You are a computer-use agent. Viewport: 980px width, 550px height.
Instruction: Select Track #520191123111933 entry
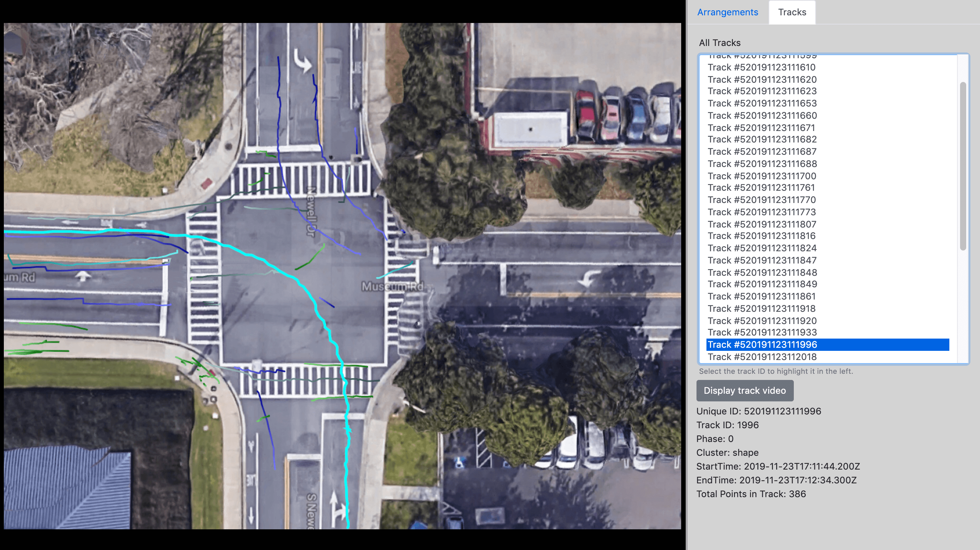point(762,332)
